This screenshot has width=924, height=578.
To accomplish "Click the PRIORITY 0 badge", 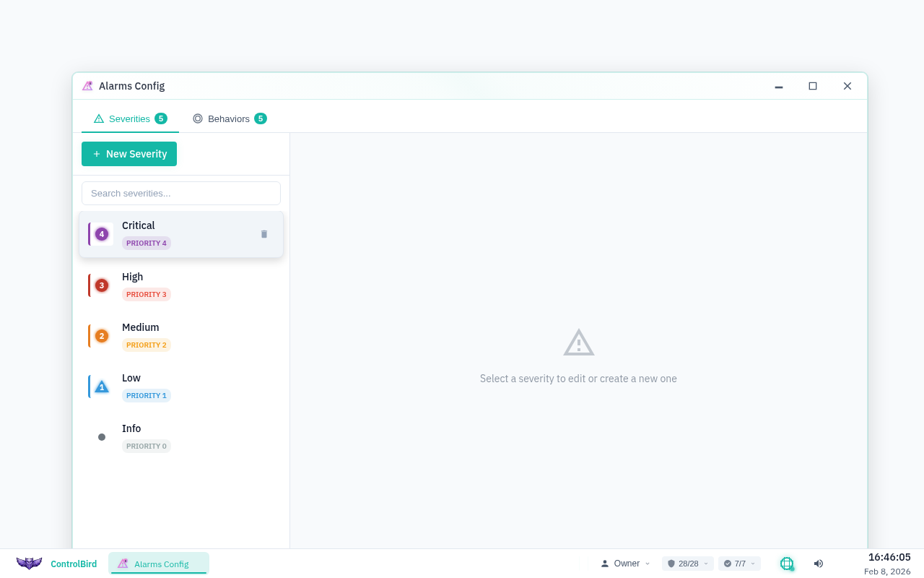I will click(147, 447).
